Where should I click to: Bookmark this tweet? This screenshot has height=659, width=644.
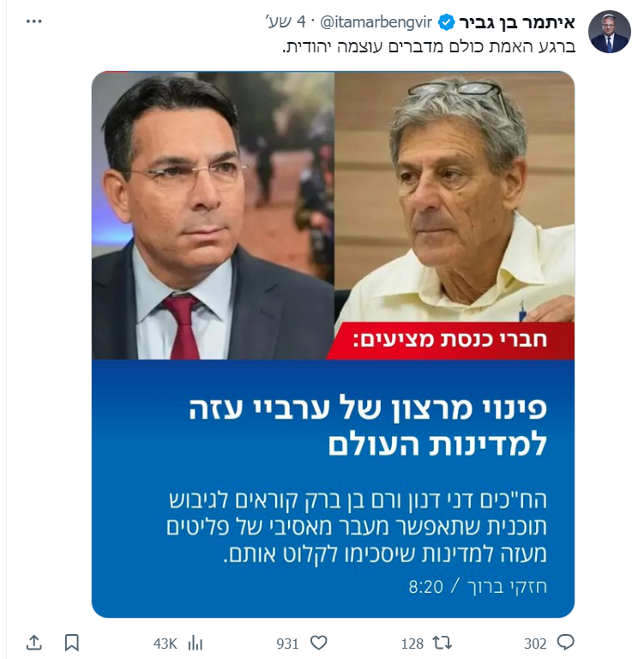coord(72,643)
